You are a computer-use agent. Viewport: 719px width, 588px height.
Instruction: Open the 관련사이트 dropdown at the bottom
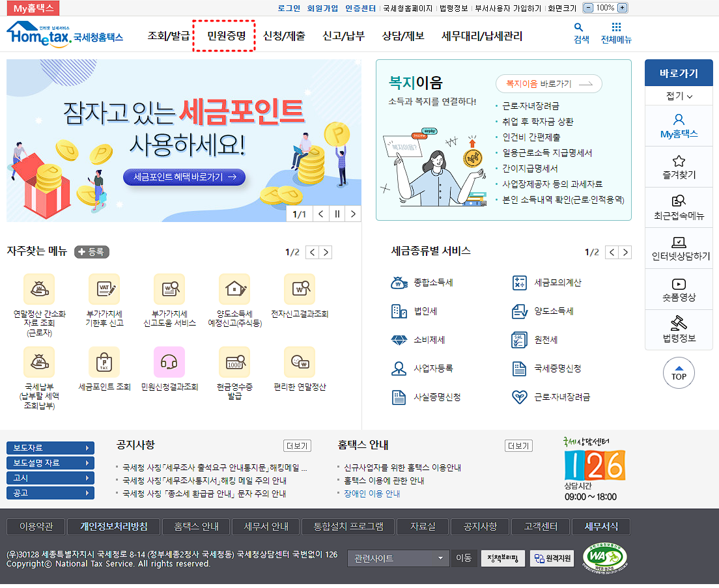point(398,558)
